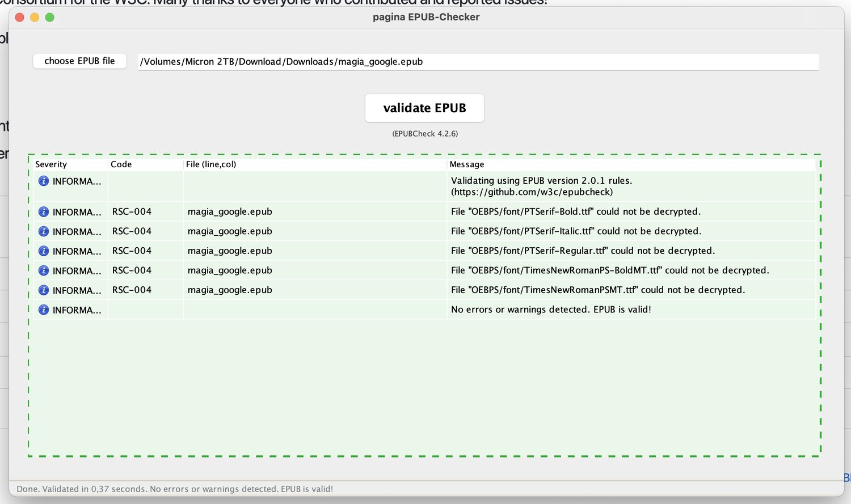The width and height of the screenshot is (851, 504).
Task: Select RSC-004 code in PTSerif-Bold.ttf row
Action: (x=132, y=211)
